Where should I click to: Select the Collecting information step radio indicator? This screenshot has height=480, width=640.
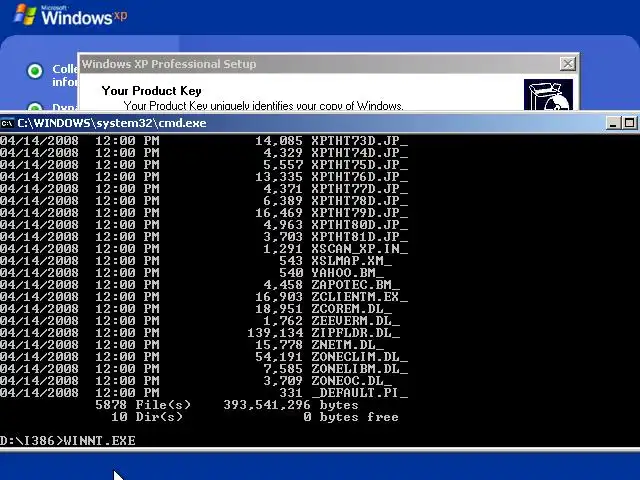point(35,71)
